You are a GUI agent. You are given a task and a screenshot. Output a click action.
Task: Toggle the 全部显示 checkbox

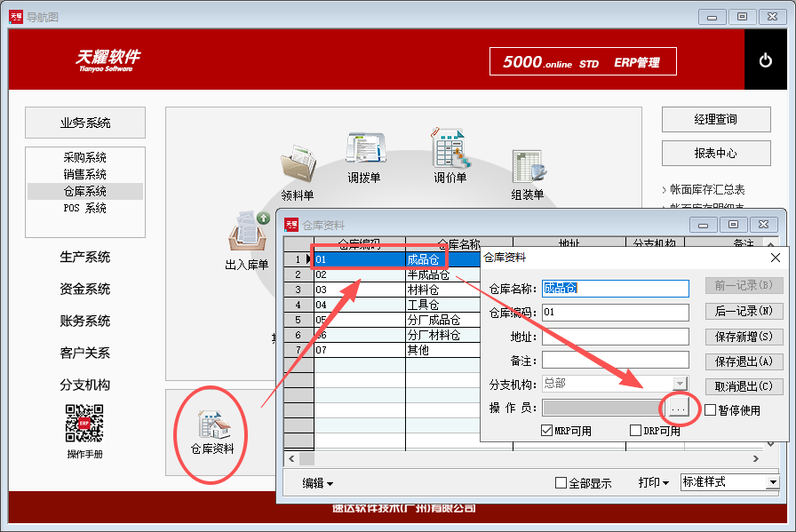click(561, 483)
